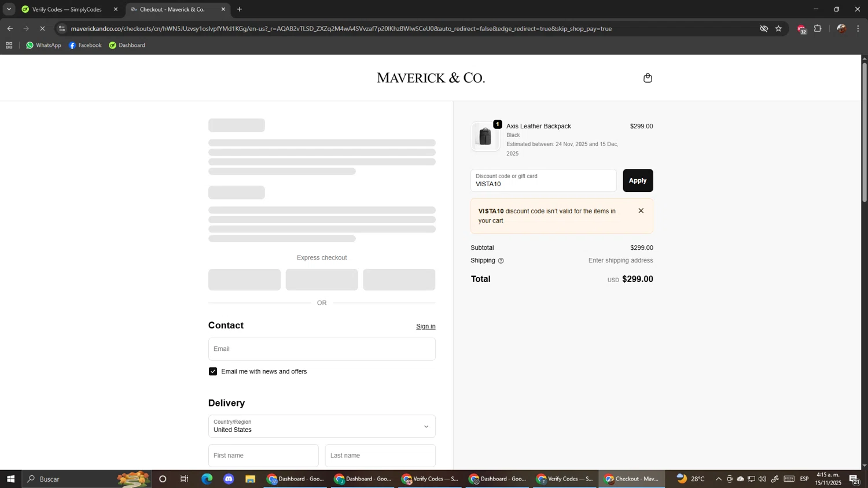Switch to first Dashboard - Goo... taskbar window

[x=296, y=479]
